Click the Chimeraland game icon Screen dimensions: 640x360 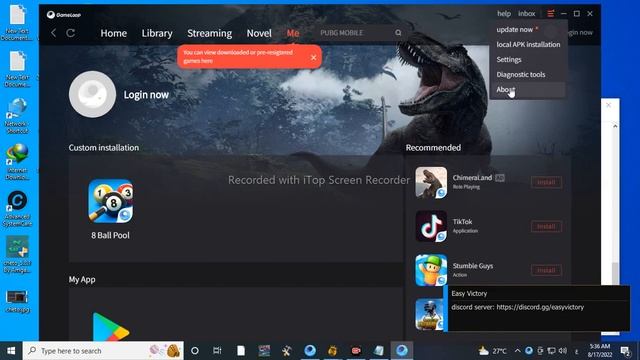(431, 182)
